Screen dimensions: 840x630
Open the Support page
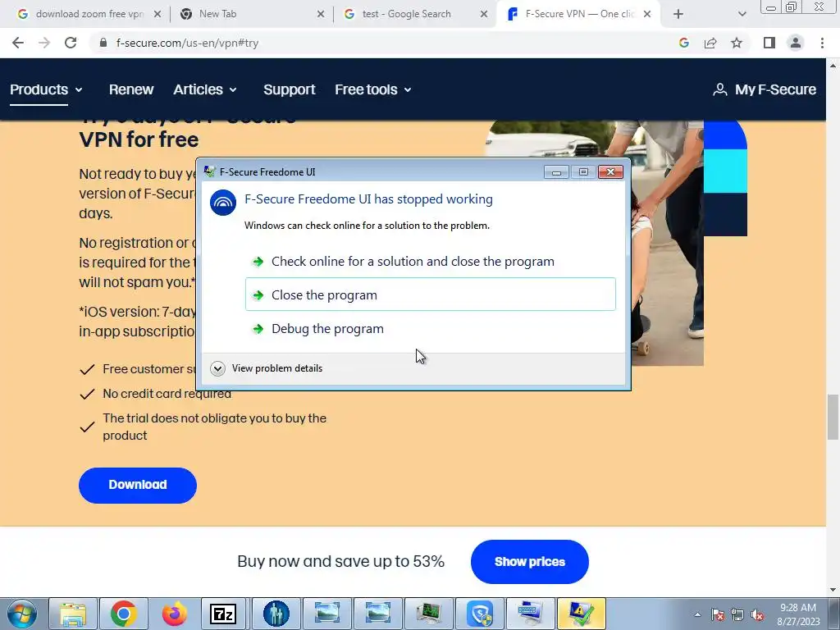coord(290,89)
